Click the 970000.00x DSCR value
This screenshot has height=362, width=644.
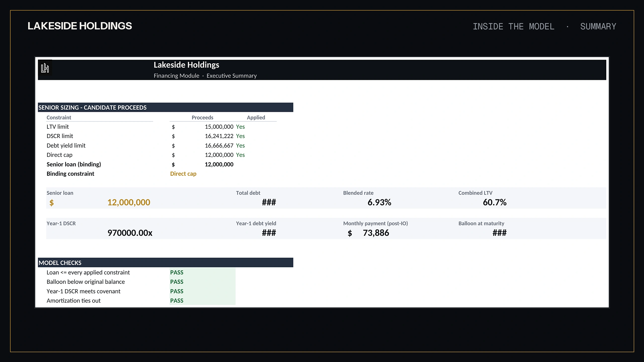tap(130, 233)
